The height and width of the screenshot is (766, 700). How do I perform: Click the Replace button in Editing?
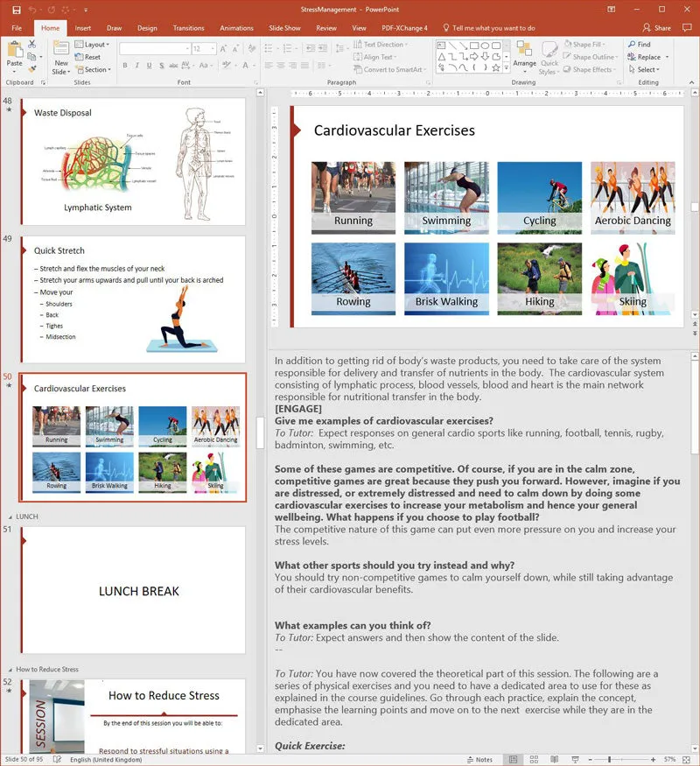647,57
